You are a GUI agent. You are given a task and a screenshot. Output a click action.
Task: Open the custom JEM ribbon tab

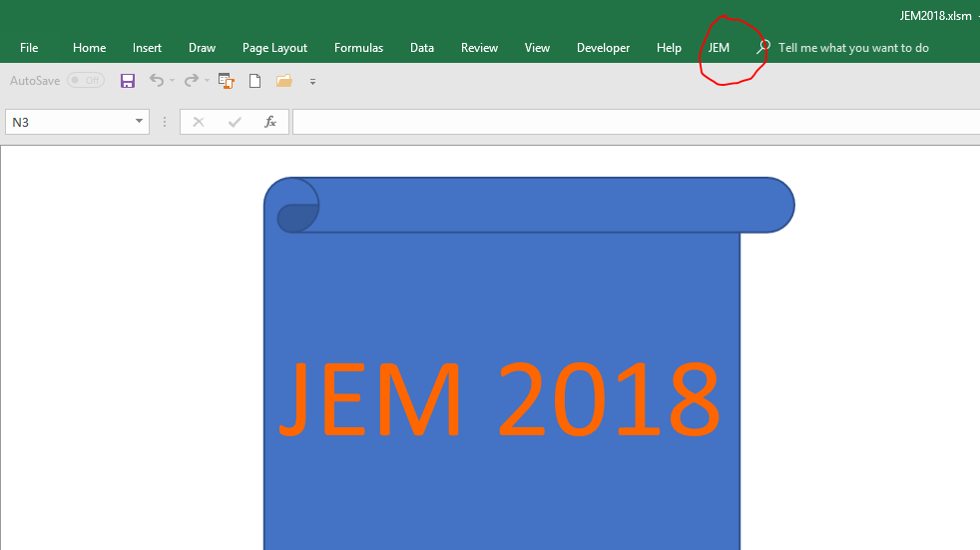click(x=719, y=48)
